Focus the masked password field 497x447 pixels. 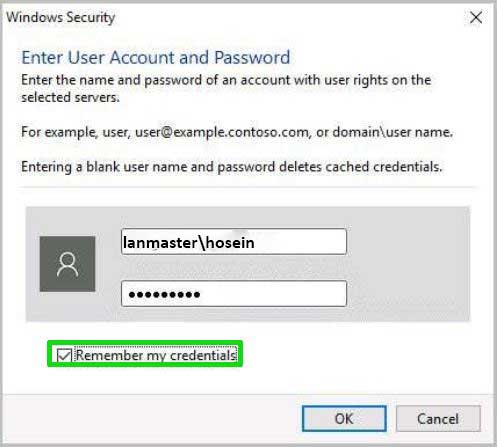[234, 294]
